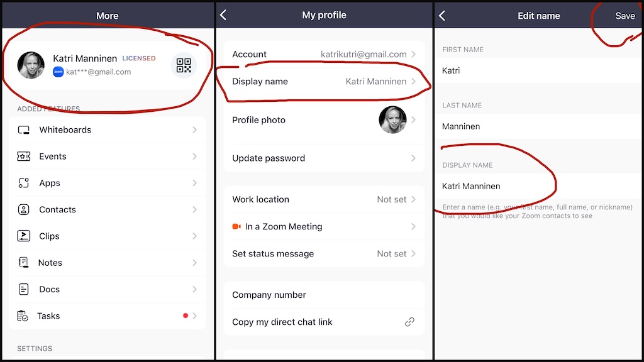The width and height of the screenshot is (644, 362).
Task: Select the Account row label
Action: click(x=249, y=54)
